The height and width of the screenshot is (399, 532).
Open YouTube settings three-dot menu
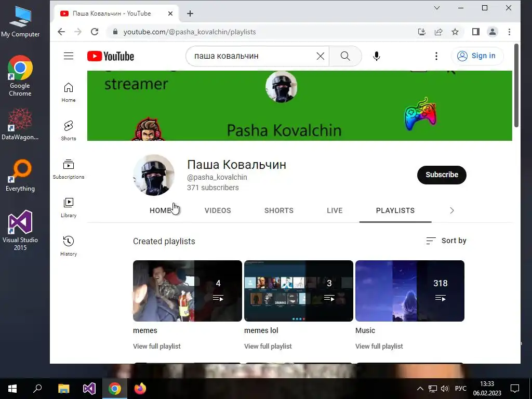click(x=436, y=56)
